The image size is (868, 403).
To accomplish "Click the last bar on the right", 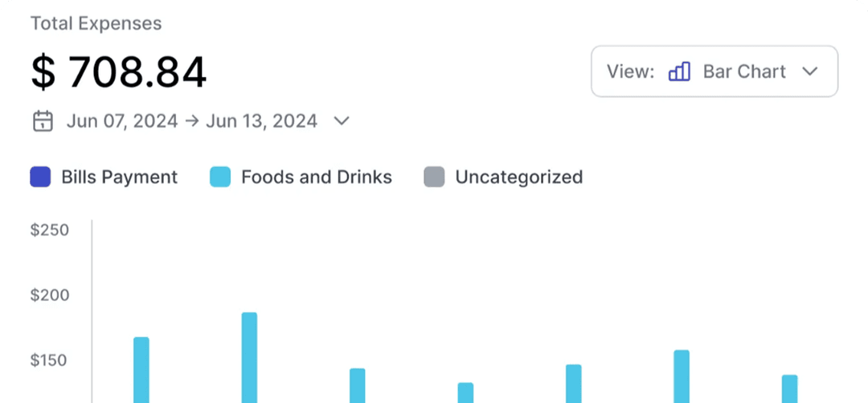I will (789, 389).
